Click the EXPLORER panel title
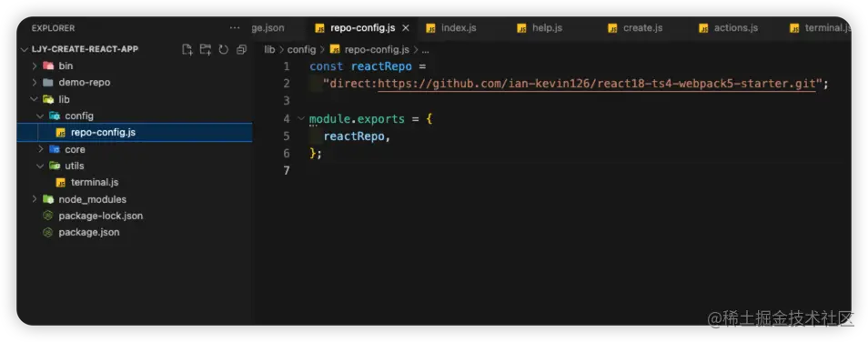This screenshot has width=868, height=342. [x=53, y=27]
